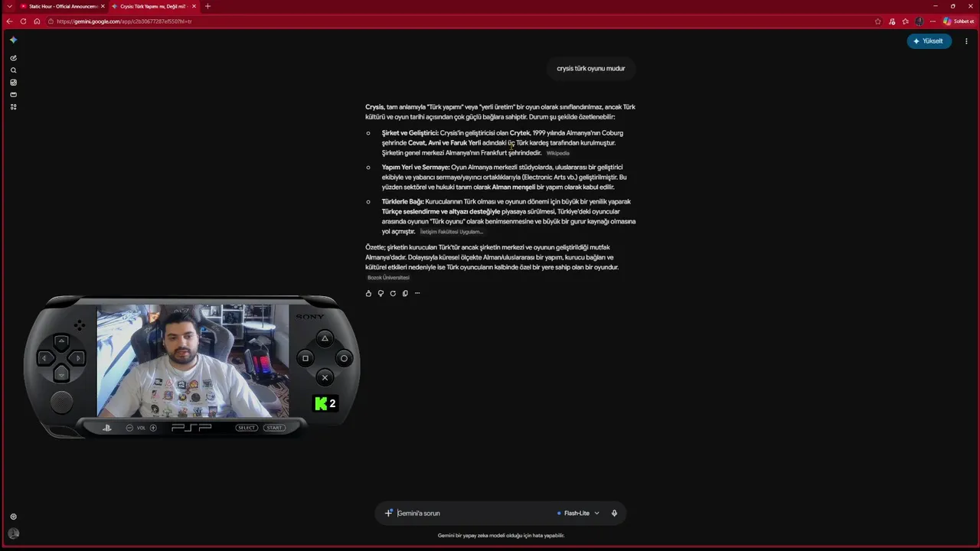Open the tab list chevron at the top left
Screen dimensions: 980x551
click(x=9, y=6)
